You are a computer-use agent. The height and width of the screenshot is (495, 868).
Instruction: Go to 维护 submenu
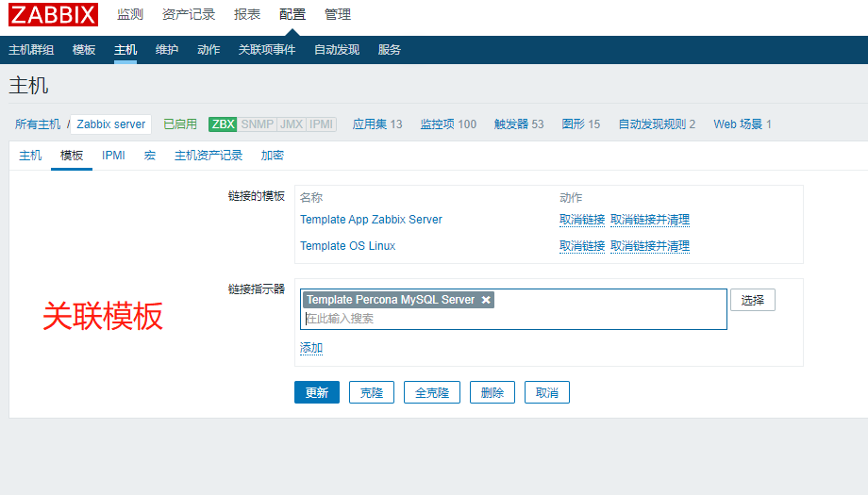167,50
